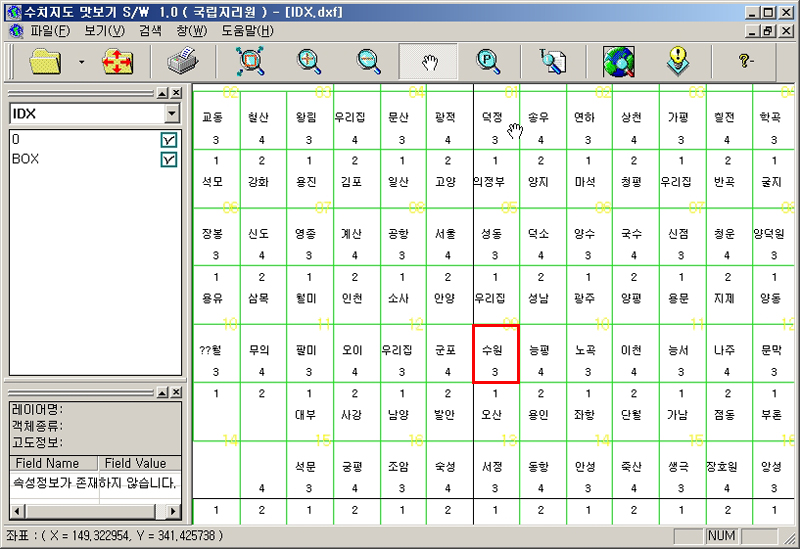This screenshot has width=800, height=549.
Task: Toggle visibility checkbox for layer 0
Action: [169, 140]
